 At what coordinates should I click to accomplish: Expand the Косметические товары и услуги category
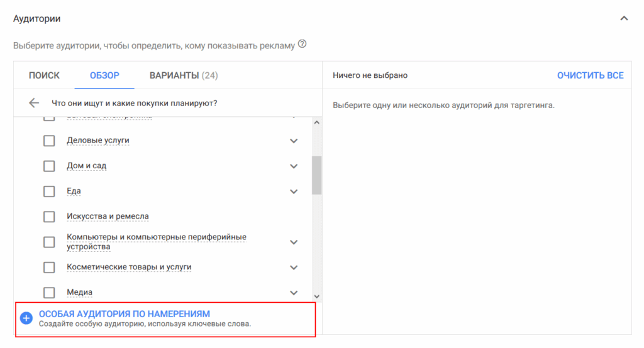click(x=293, y=268)
